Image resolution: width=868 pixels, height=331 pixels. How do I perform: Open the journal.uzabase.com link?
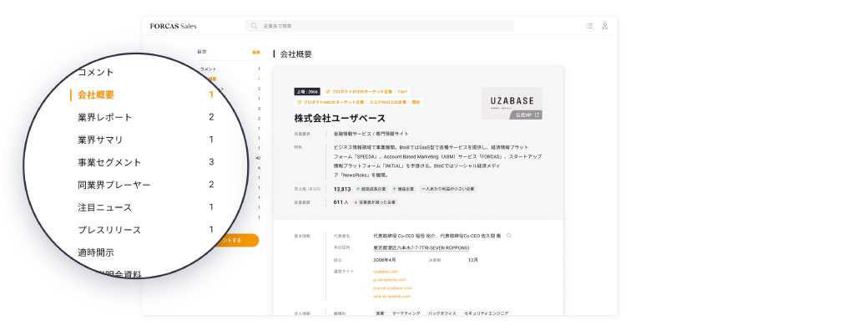pyautogui.click(x=392, y=288)
